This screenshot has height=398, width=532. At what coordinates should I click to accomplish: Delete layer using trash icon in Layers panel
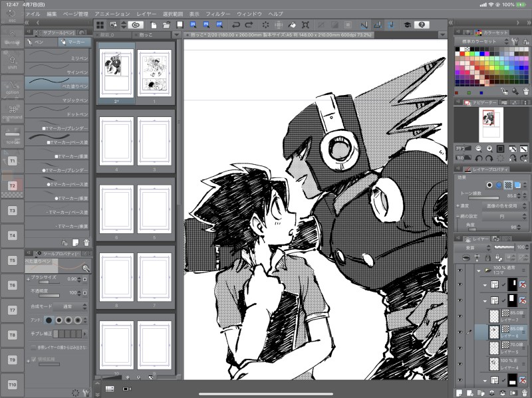click(x=525, y=393)
